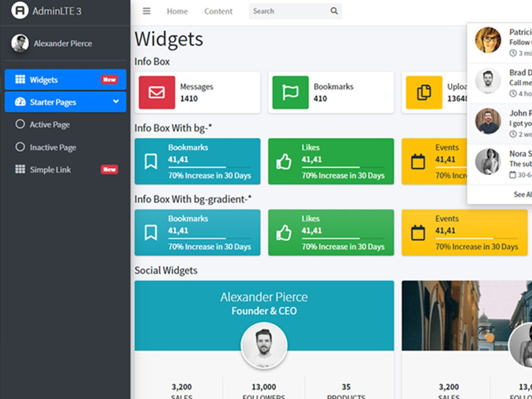The height and width of the screenshot is (399, 532).
Task: Click the AdminLTE 3 logo icon
Action: point(21,10)
